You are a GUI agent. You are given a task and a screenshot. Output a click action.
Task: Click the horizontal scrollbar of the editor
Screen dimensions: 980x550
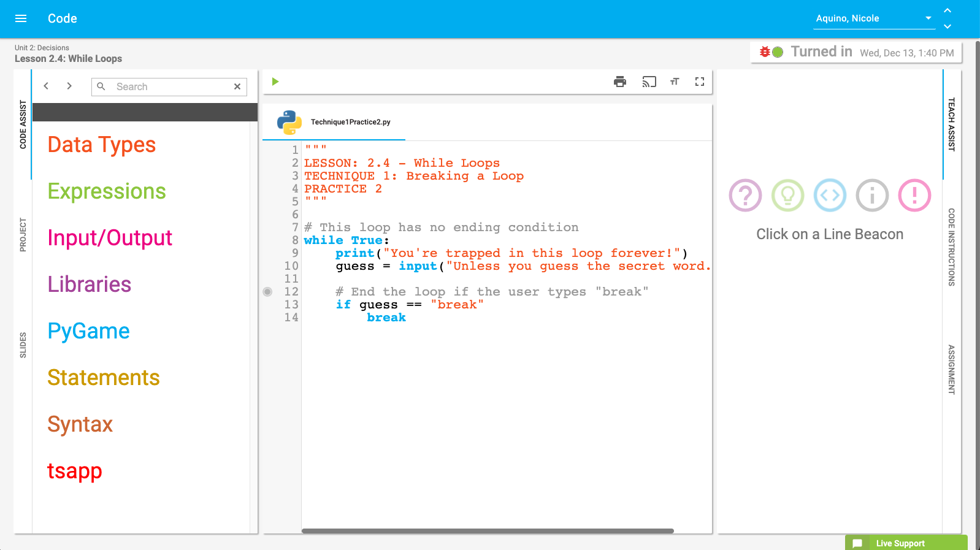[488, 531]
